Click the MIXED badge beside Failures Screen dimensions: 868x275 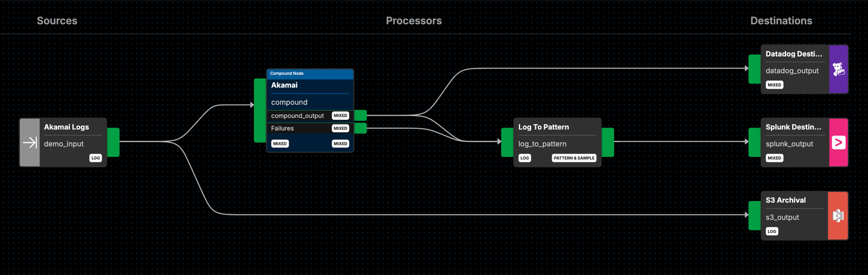341,128
